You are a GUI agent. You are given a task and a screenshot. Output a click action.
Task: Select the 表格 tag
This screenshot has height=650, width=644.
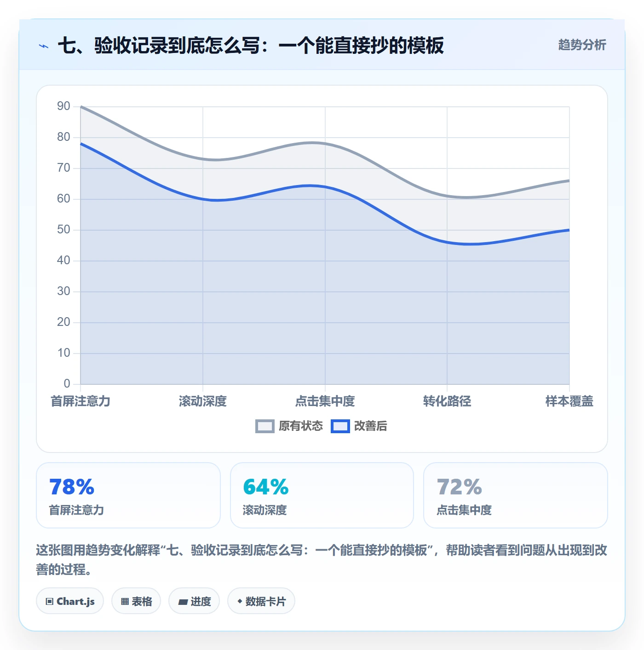point(136,601)
